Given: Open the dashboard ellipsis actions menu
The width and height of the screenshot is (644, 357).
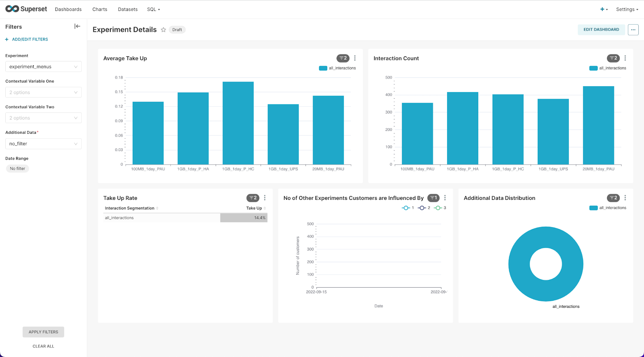Looking at the screenshot, I should (633, 29).
